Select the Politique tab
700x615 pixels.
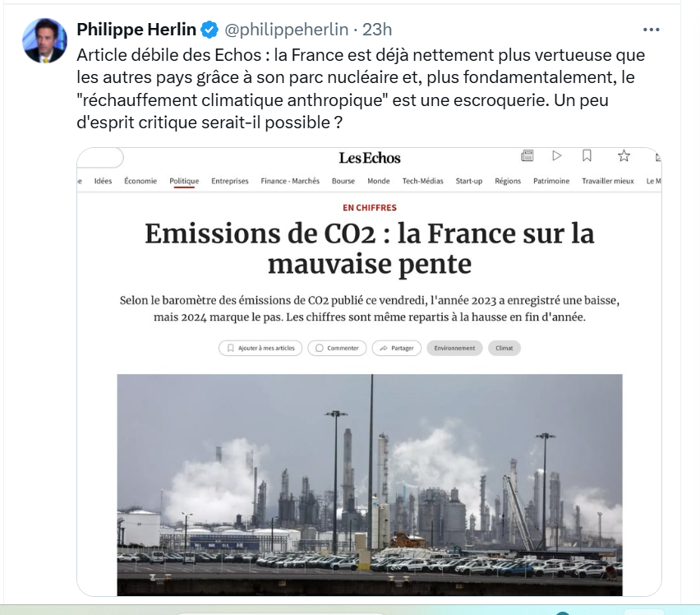coord(184,181)
